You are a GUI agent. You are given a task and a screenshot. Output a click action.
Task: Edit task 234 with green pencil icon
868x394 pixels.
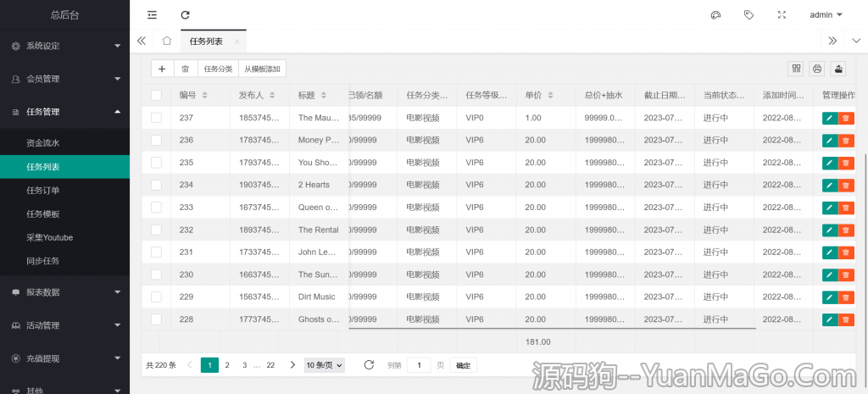(x=830, y=185)
